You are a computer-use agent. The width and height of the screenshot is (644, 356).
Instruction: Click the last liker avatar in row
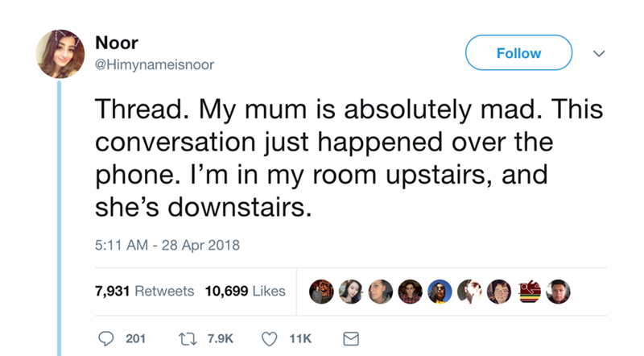558,292
